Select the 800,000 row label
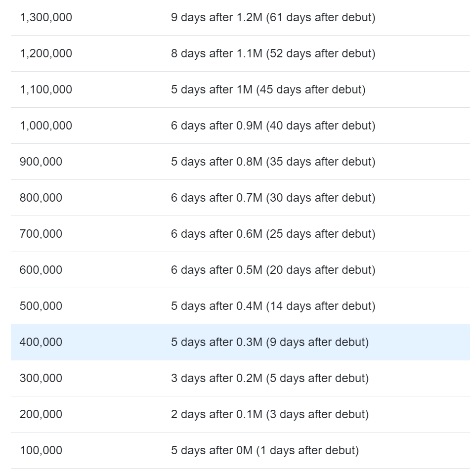The width and height of the screenshot is (470, 476). click(x=41, y=198)
